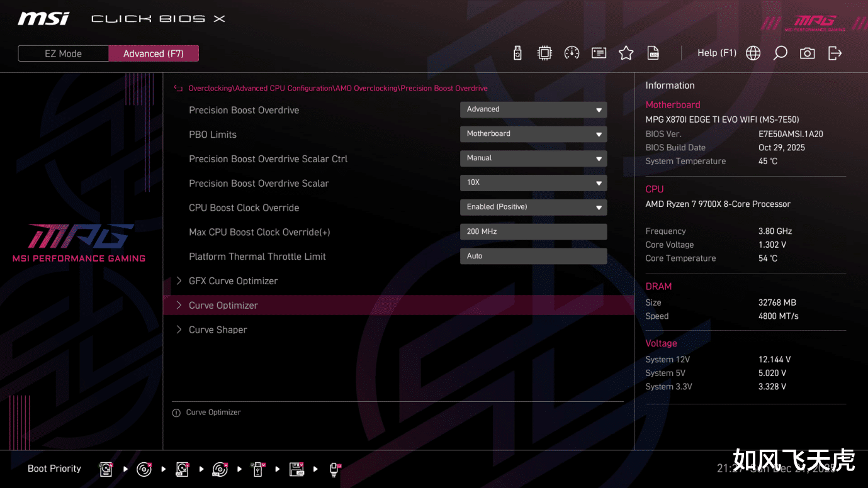This screenshot has width=868, height=488.
Task: Click the DRAM size value "32768 MB"
Action: [x=777, y=302]
